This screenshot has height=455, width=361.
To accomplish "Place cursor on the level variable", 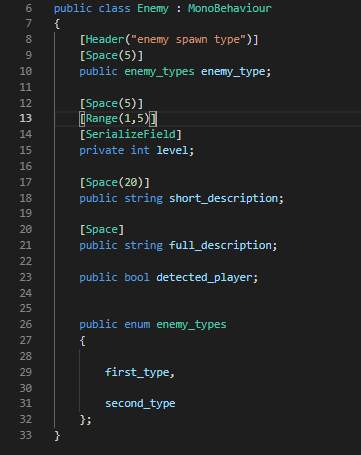I will tap(172, 150).
